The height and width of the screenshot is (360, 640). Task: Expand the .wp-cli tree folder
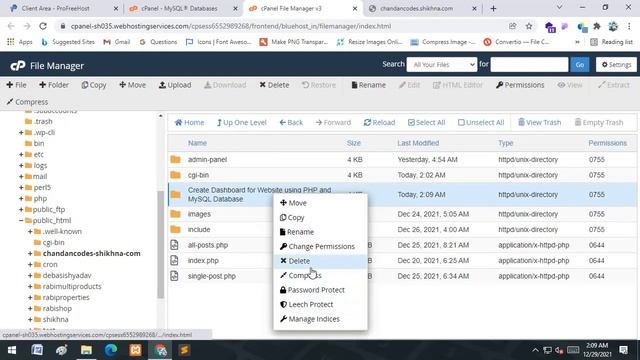coord(21,132)
